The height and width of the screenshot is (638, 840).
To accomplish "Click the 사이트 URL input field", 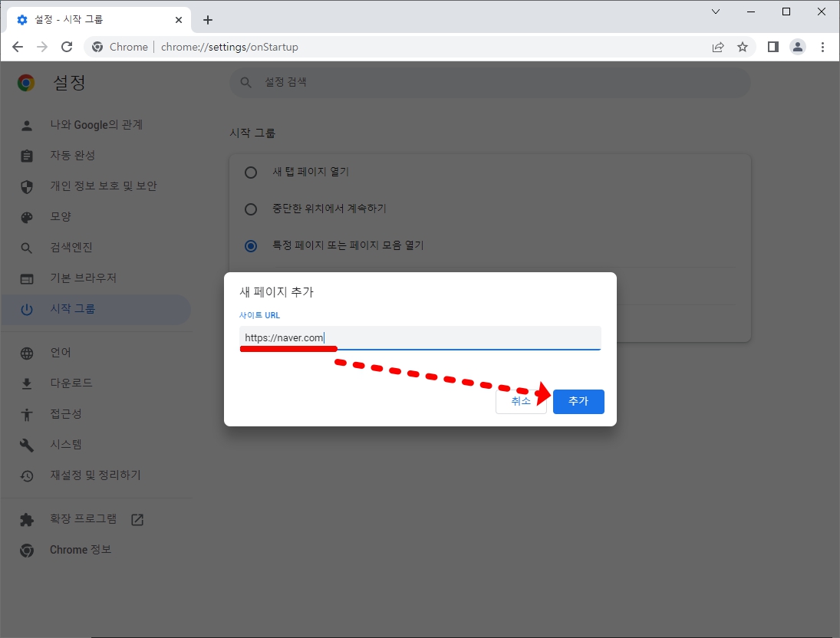I will tap(420, 337).
